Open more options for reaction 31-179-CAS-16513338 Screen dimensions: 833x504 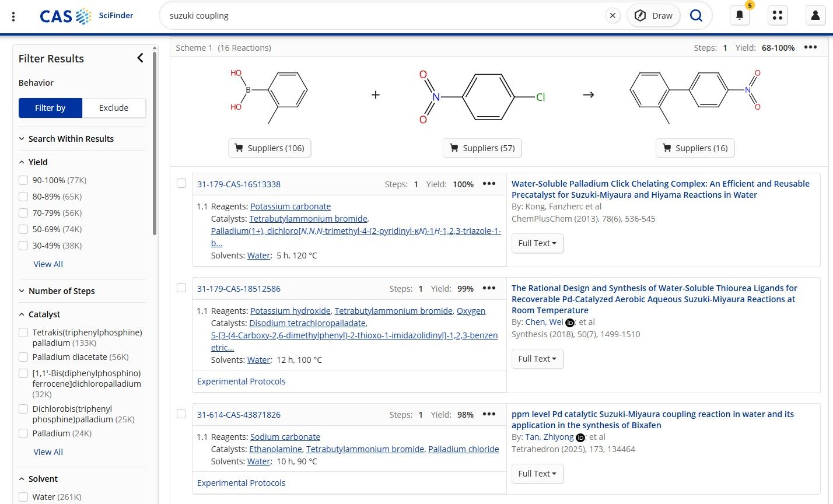point(489,184)
